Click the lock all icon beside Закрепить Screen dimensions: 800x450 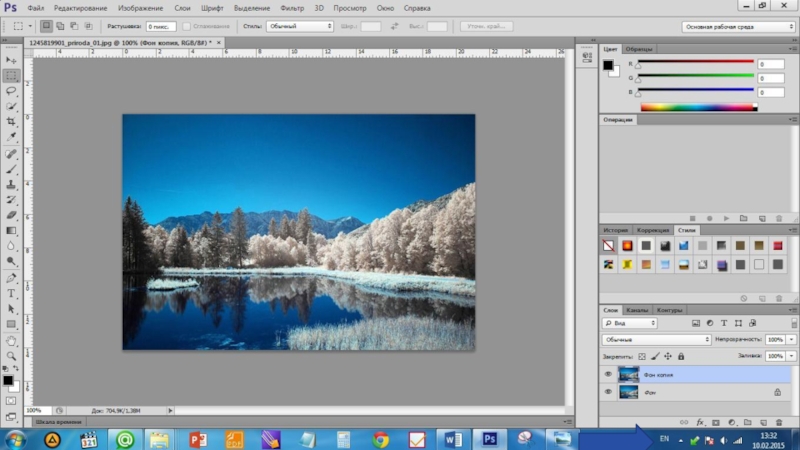tap(683, 355)
